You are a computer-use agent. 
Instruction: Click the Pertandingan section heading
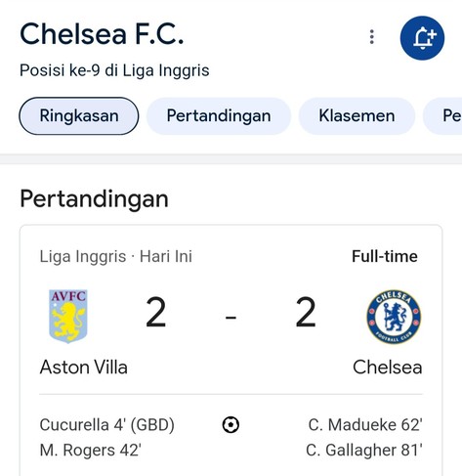click(x=94, y=199)
